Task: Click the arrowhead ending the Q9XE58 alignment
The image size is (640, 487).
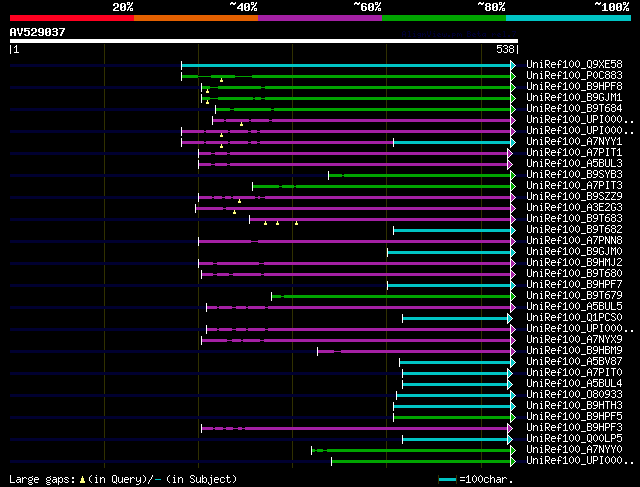Action: [513, 65]
